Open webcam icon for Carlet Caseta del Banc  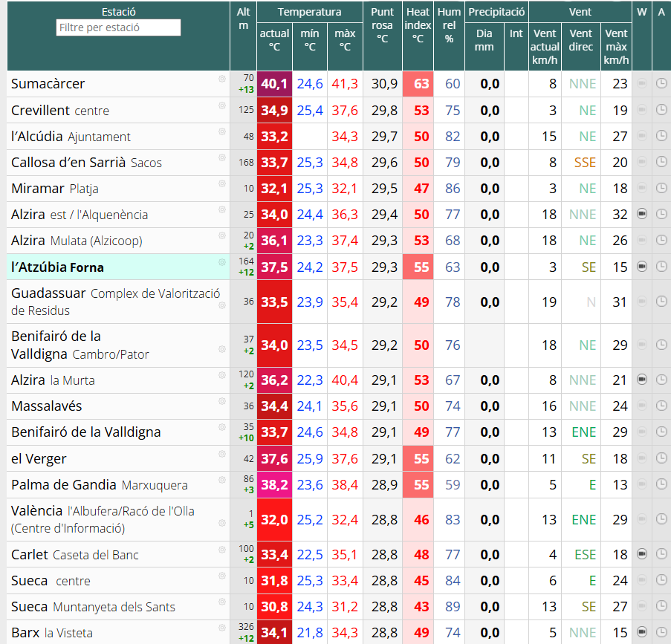coord(642,553)
